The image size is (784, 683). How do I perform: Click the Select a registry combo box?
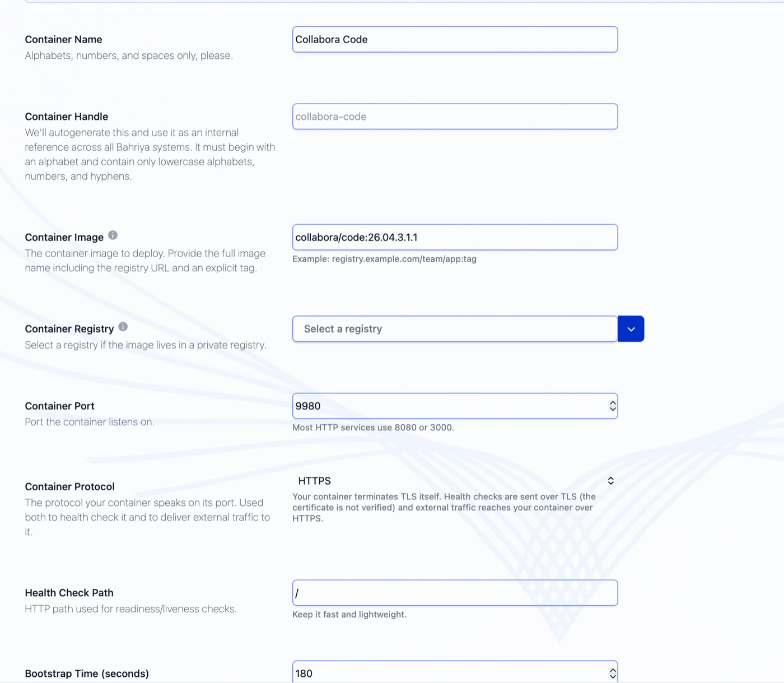coord(455,329)
